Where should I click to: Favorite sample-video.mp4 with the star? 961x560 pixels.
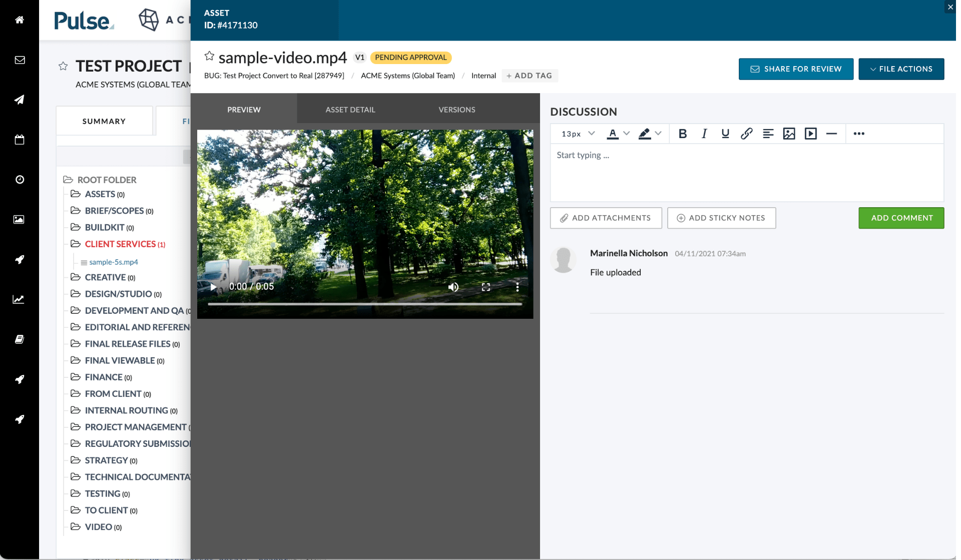tap(209, 56)
